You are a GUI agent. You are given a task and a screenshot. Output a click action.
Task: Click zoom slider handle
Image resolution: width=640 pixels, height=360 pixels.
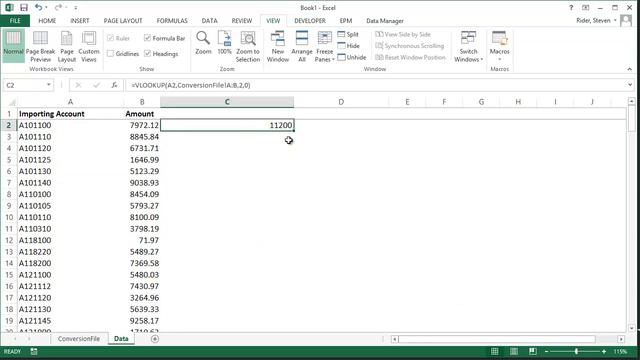[x=576, y=351]
